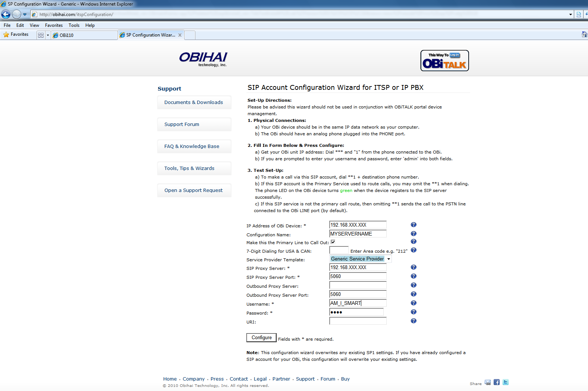Click help icon for Username
The height and width of the screenshot is (391, 588).
pos(414,303)
